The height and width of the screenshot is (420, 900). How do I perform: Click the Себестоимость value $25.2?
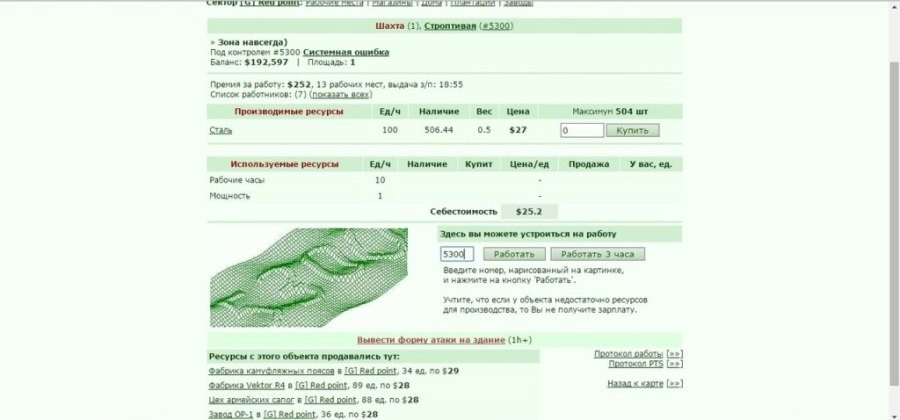click(529, 212)
